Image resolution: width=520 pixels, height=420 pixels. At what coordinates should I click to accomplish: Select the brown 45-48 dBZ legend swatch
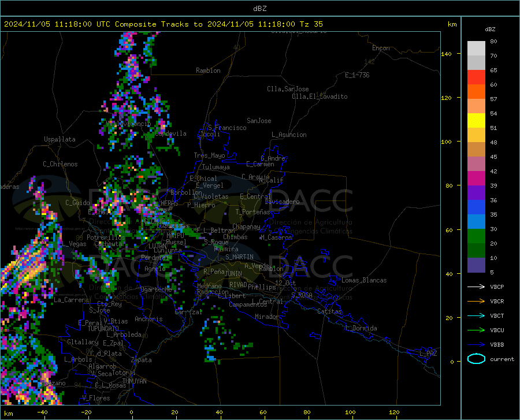click(476, 150)
